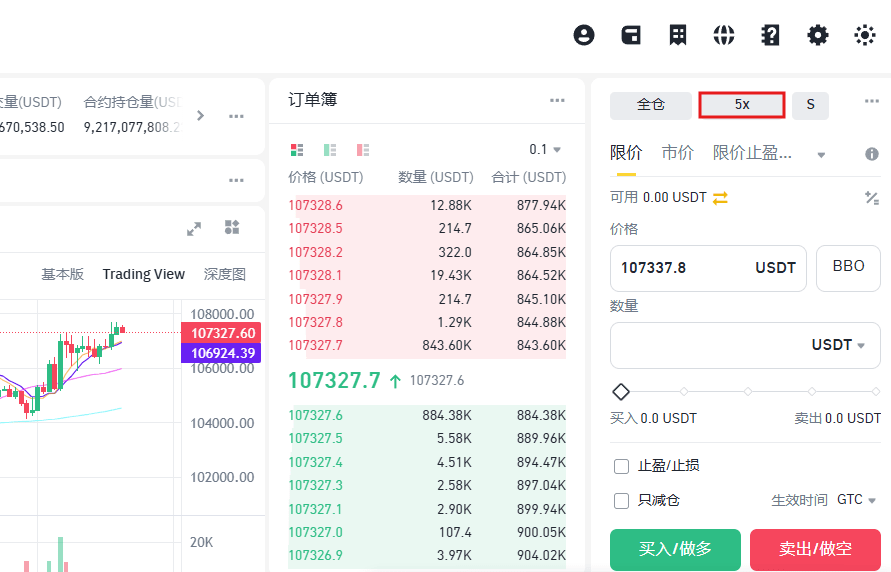Open order form panel three-dot menu
The image size is (891, 572).
pos(872,101)
